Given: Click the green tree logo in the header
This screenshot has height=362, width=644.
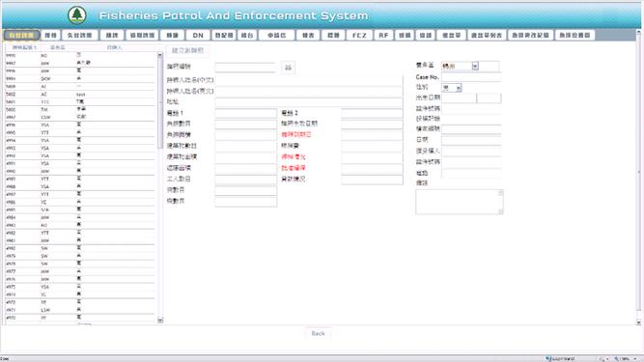Looking at the screenshot, I should (x=77, y=14).
